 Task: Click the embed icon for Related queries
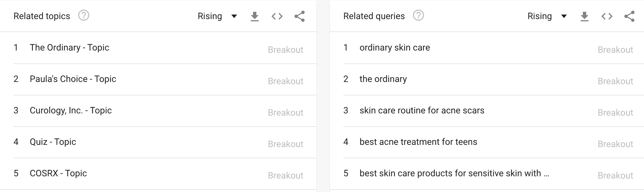[x=606, y=16]
